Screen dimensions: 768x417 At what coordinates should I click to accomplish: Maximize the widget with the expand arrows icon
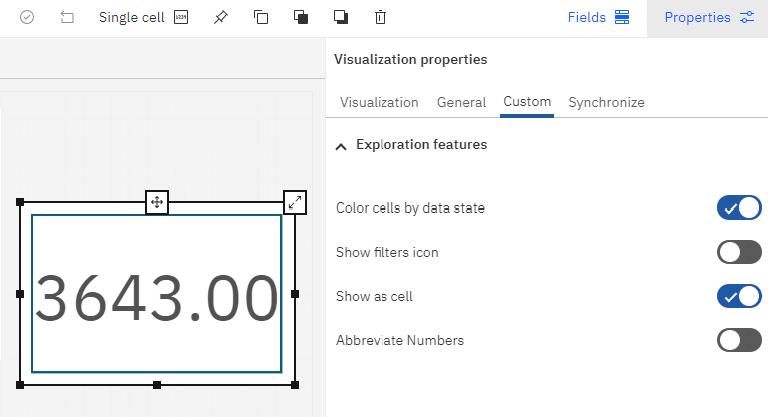295,202
